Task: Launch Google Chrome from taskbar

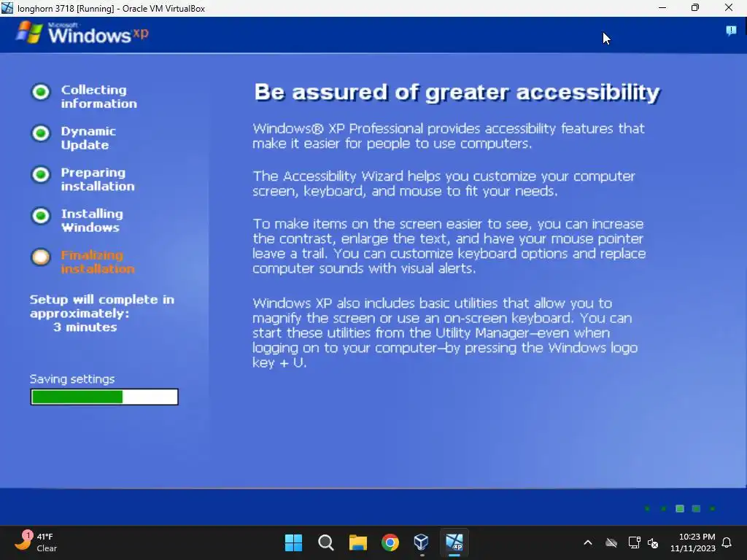Action: [390, 542]
